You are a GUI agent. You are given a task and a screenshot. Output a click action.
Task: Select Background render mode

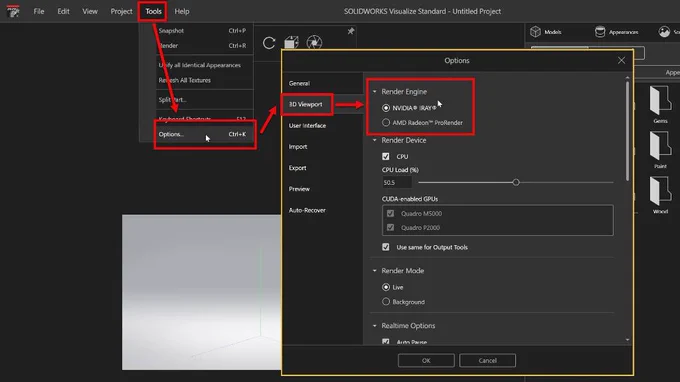click(386, 301)
